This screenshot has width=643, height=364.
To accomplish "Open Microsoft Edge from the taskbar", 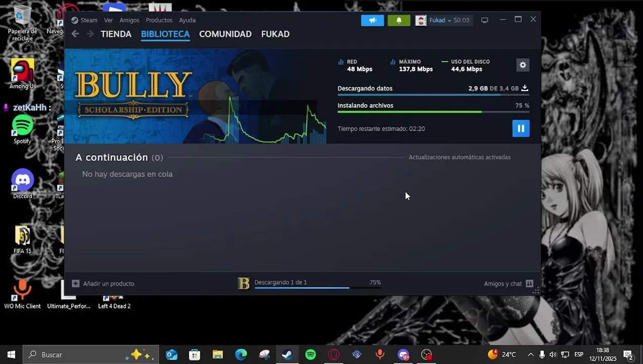I will (241, 355).
